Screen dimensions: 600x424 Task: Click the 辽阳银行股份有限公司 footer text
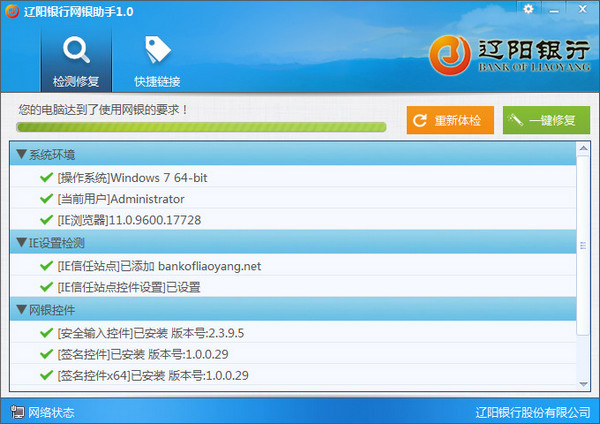533,413
